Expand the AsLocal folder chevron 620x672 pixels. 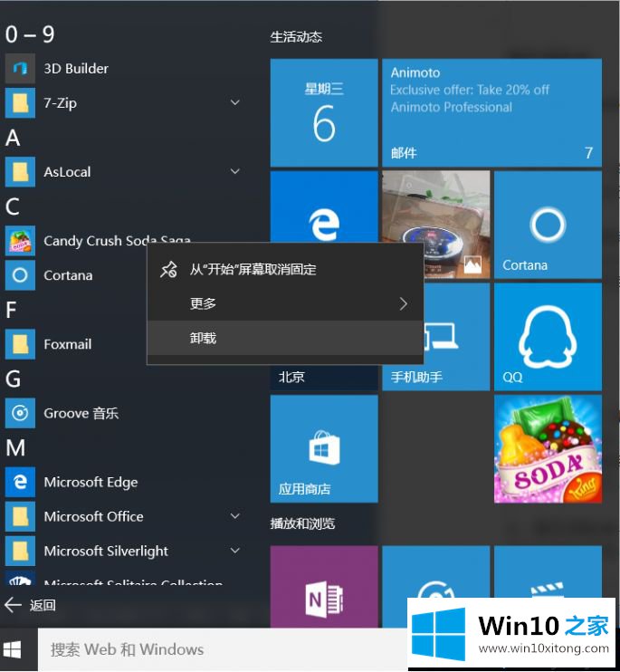235,171
